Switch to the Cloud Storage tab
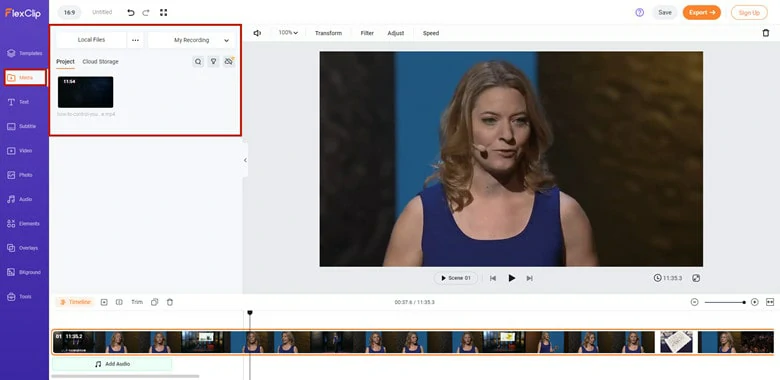Viewport: 780px width, 380px height. coord(100,62)
